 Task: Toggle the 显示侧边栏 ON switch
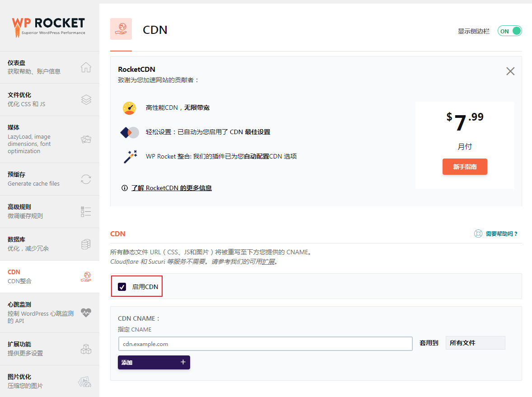[509, 31]
